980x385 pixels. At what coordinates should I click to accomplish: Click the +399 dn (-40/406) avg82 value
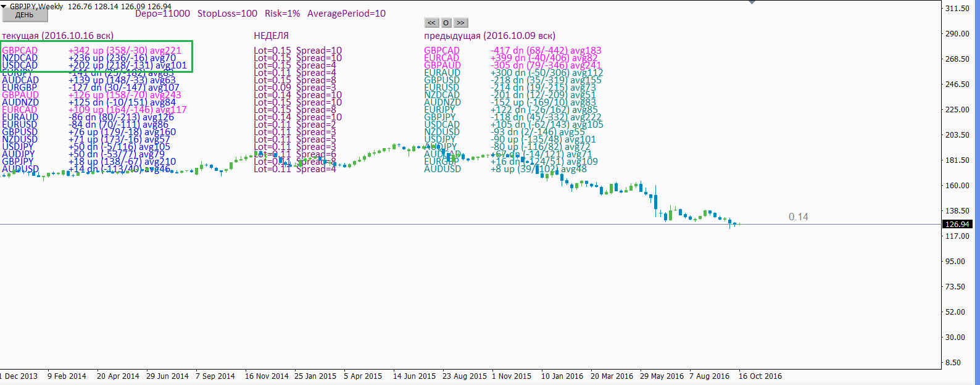pyautogui.click(x=544, y=58)
